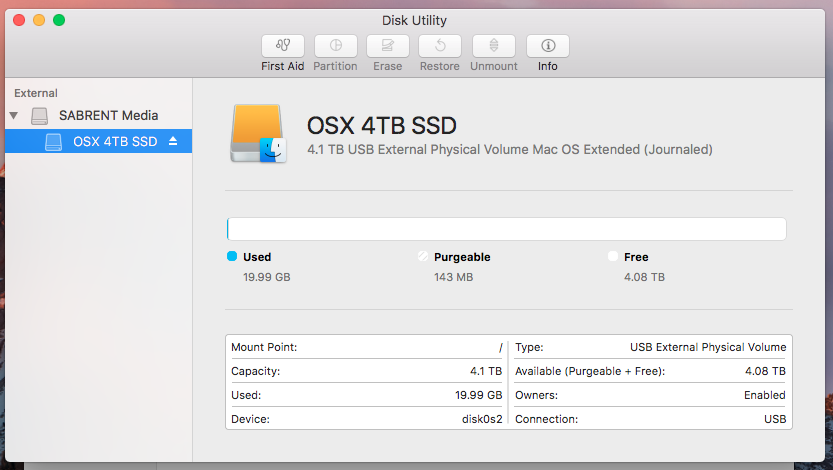Image resolution: width=833 pixels, height=470 pixels.
Task: Collapse the SABRENT Media disclosure triangle
Action: pyautogui.click(x=14, y=115)
